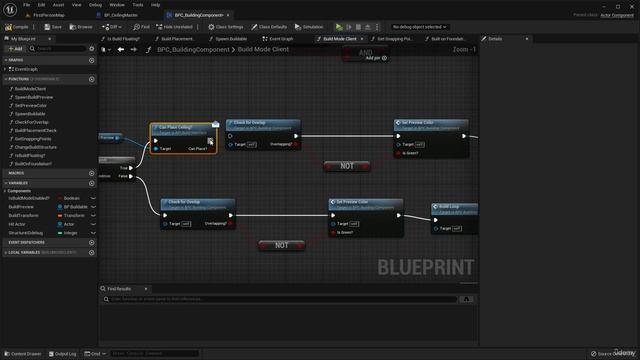Close the Build Mode Client tab
This screenshot has height=360, width=640.
[x=362, y=39]
